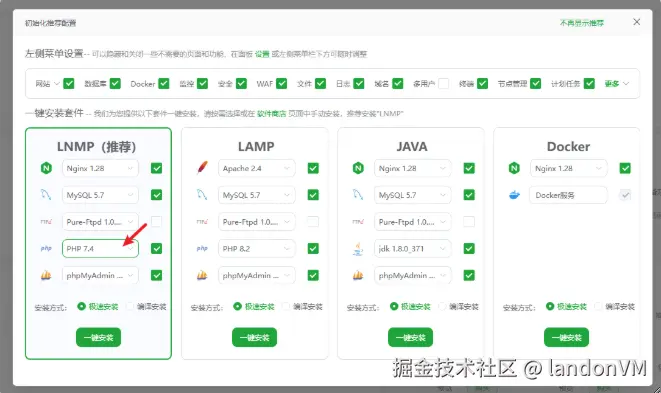
Task: Expand the 更多 menu options
Action: (617, 83)
